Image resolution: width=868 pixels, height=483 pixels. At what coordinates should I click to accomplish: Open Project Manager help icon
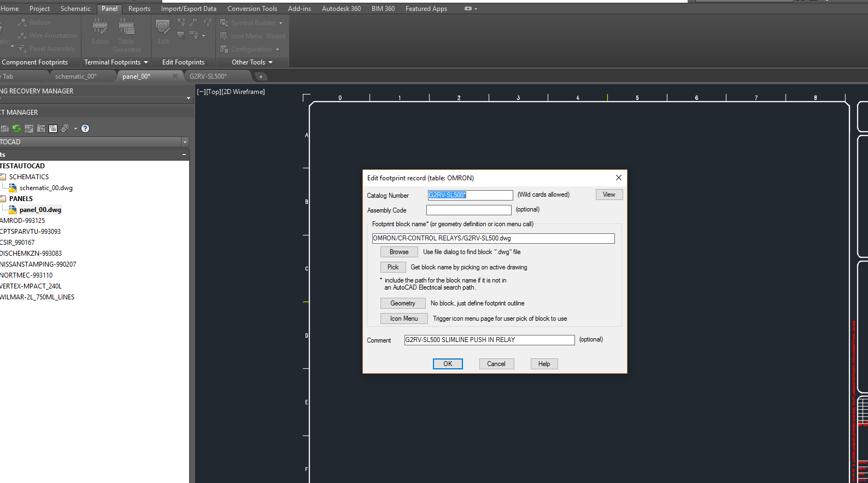click(x=85, y=128)
